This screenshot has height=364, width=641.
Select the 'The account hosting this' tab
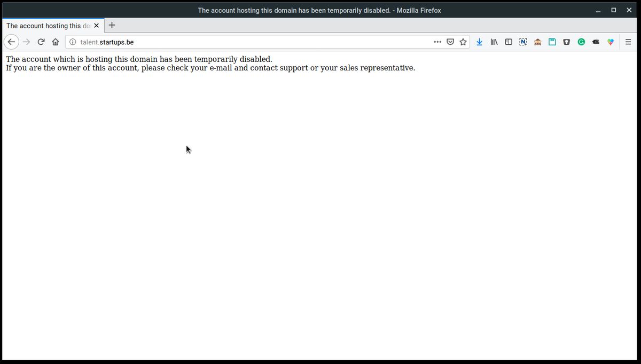(48, 26)
